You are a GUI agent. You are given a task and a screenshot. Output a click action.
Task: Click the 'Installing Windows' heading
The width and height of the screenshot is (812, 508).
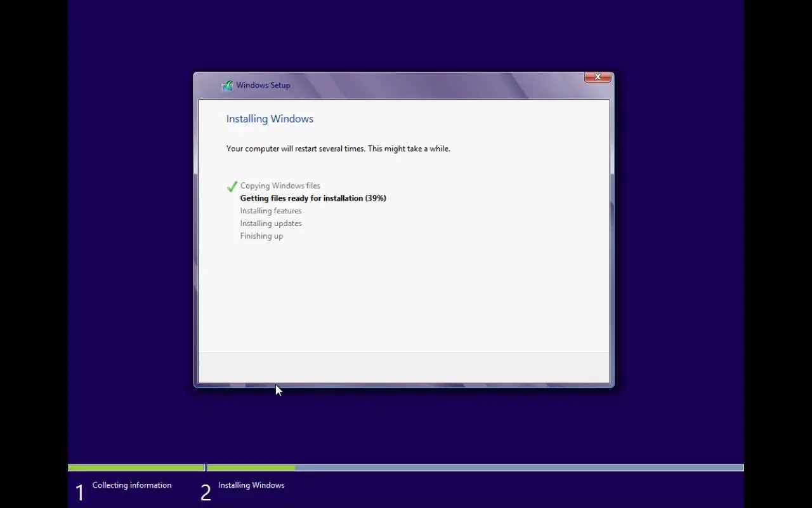[x=270, y=119]
